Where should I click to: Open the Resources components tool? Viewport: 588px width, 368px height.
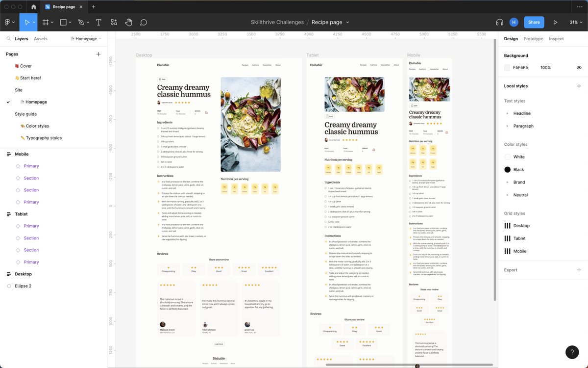coord(114,22)
